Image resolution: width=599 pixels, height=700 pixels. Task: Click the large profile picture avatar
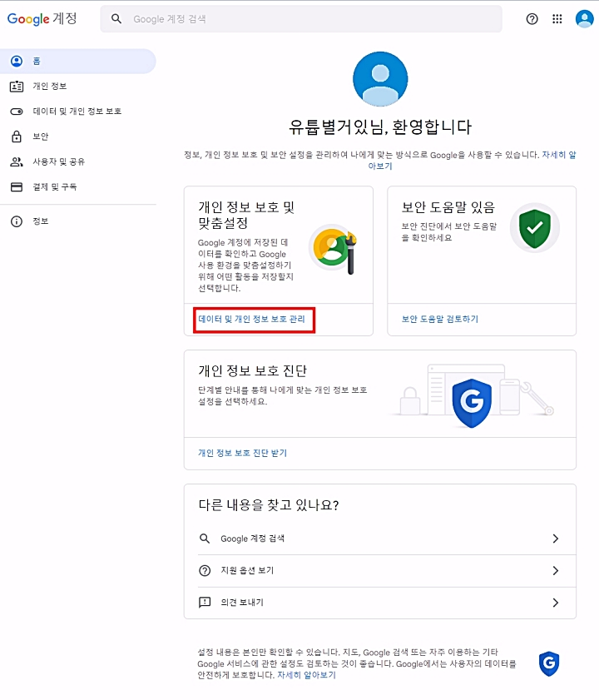pyautogui.click(x=380, y=79)
